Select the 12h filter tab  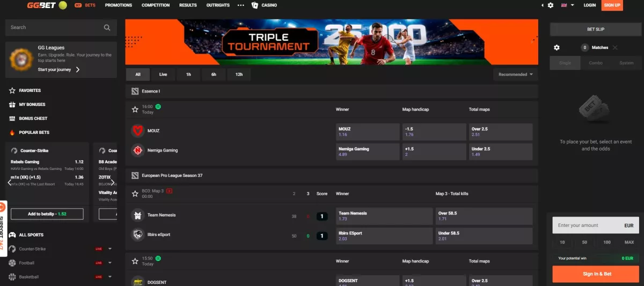(x=239, y=74)
